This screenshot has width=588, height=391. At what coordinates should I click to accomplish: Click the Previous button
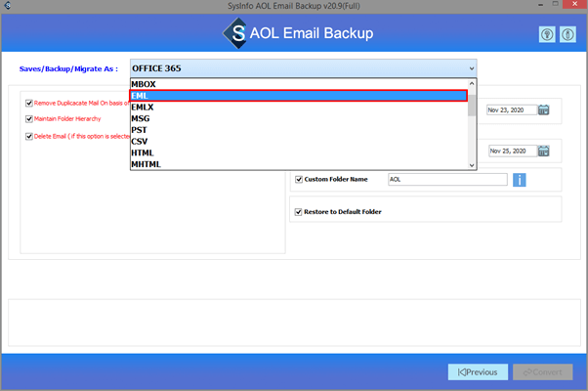click(478, 371)
